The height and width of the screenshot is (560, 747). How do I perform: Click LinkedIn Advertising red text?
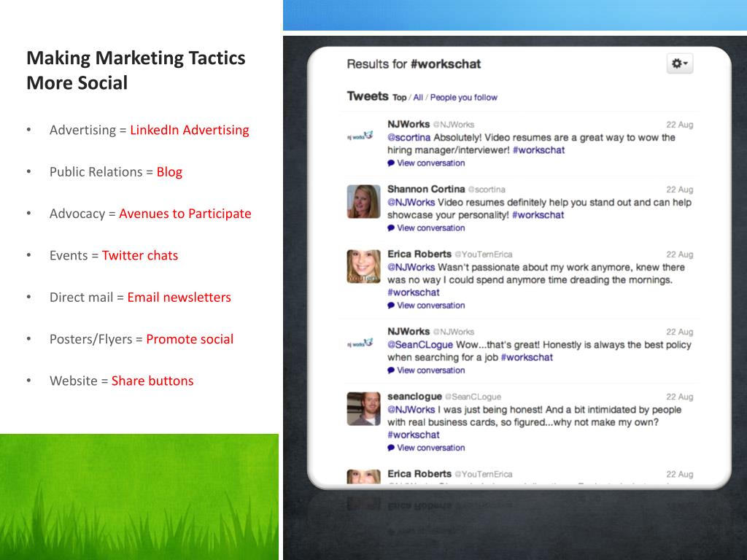(x=190, y=130)
